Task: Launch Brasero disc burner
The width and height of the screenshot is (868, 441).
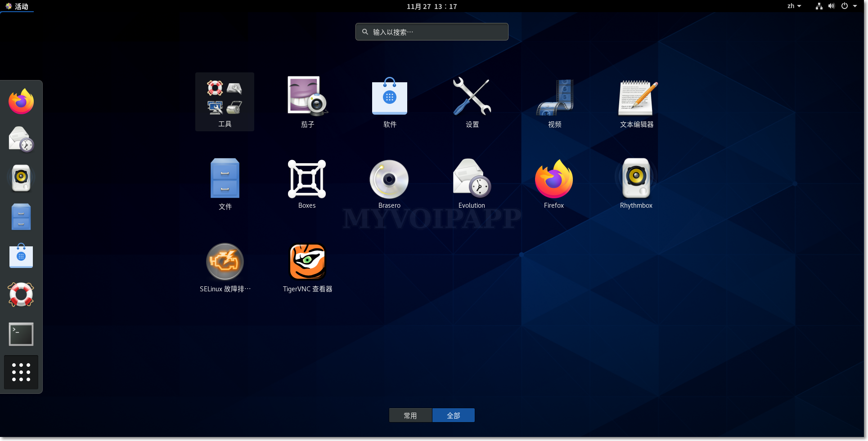Action: pyautogui.click(x=389, y=184)
